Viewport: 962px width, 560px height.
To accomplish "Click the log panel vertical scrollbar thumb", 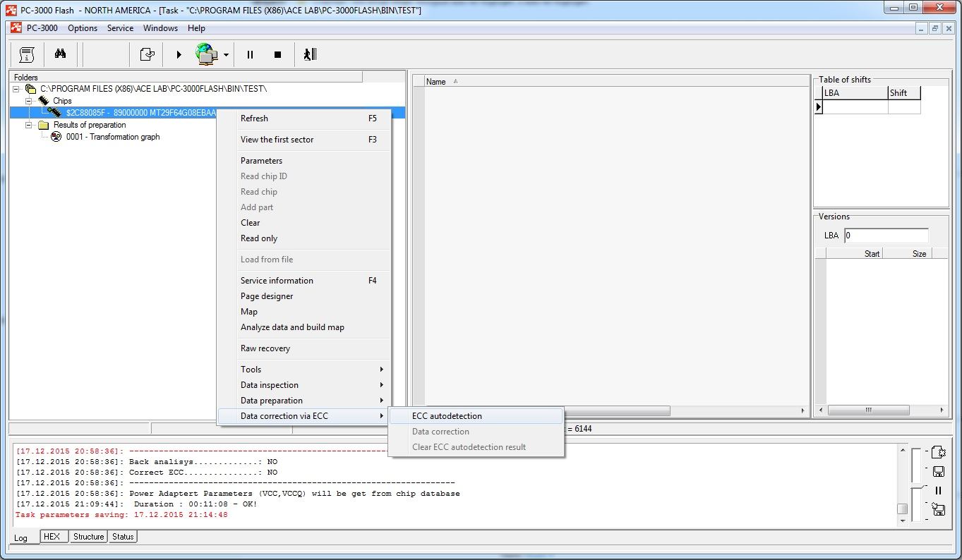I will point(902,509).
